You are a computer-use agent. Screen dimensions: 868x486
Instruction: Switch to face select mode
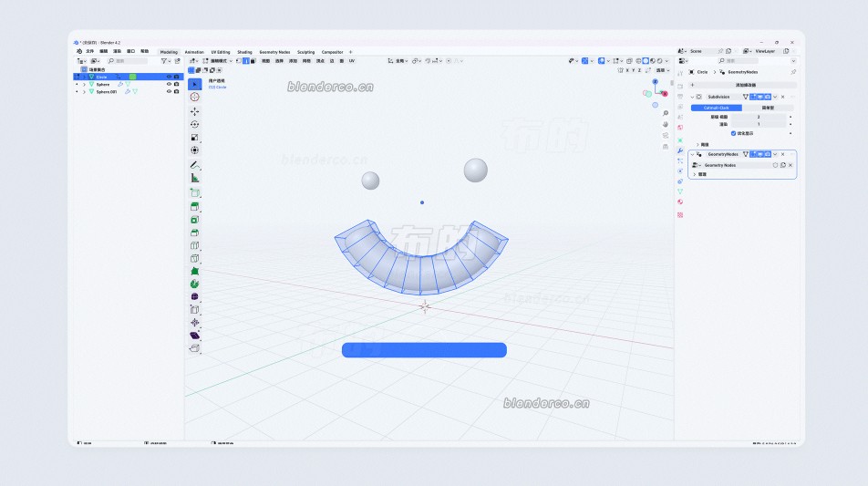(253, 61)
